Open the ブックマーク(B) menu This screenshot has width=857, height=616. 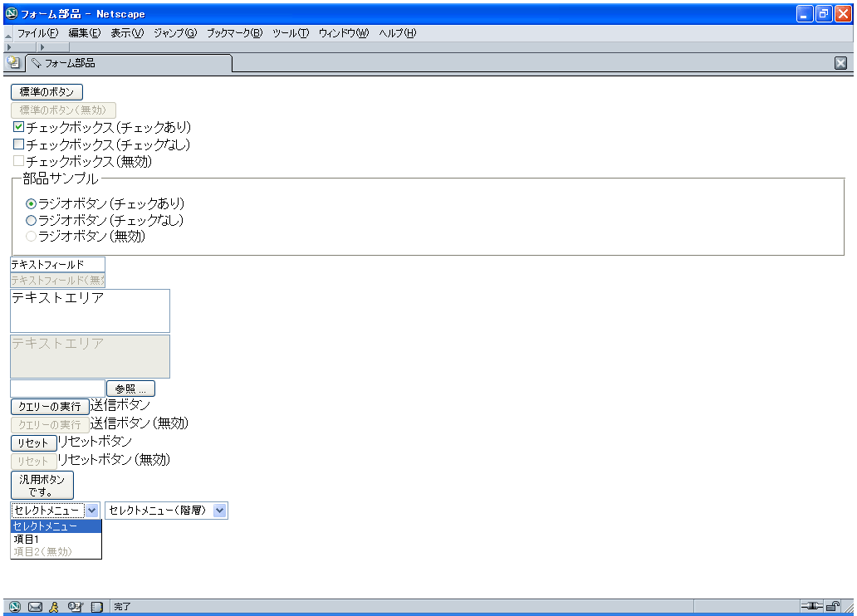[234, 33]
